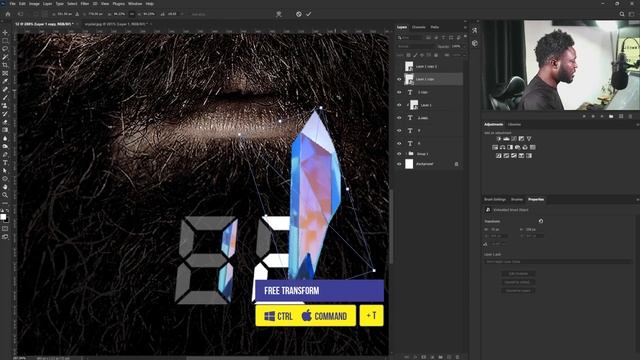This screenshot has width=640, height=360.
Task: Add a Brightness/Contrast adjustment
Action: (498, 139)
